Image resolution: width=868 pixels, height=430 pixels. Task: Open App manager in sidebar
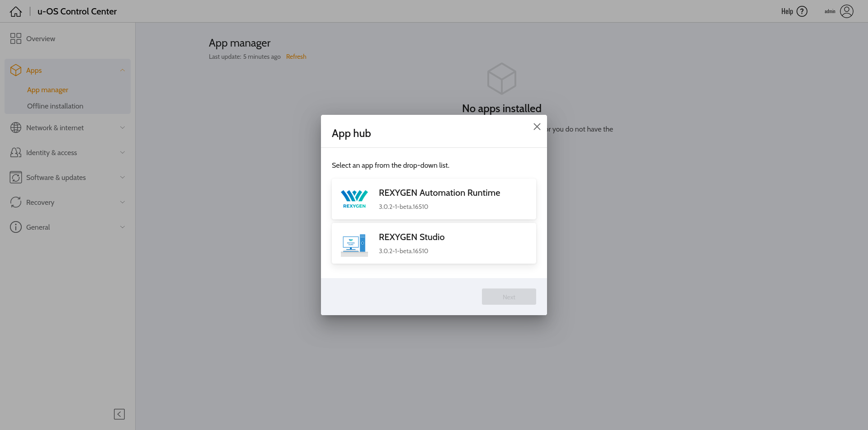coord(47,90)
